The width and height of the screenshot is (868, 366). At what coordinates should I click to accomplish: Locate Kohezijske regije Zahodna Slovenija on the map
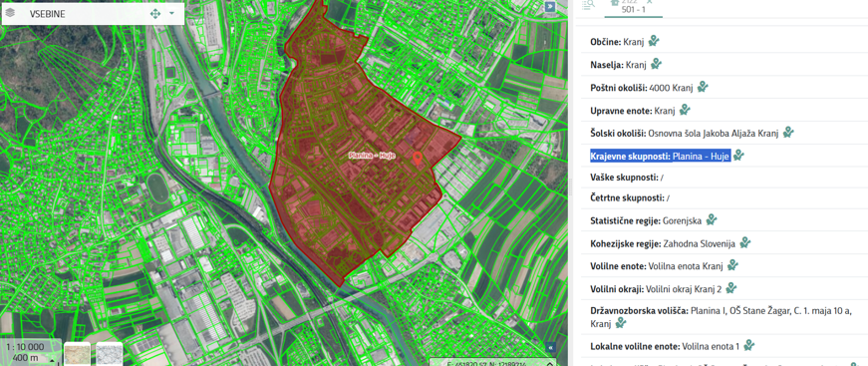(x=745, y=242)
